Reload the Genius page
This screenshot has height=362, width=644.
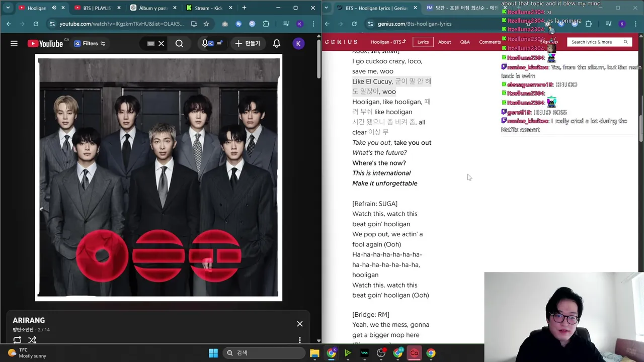pos(354,24)
